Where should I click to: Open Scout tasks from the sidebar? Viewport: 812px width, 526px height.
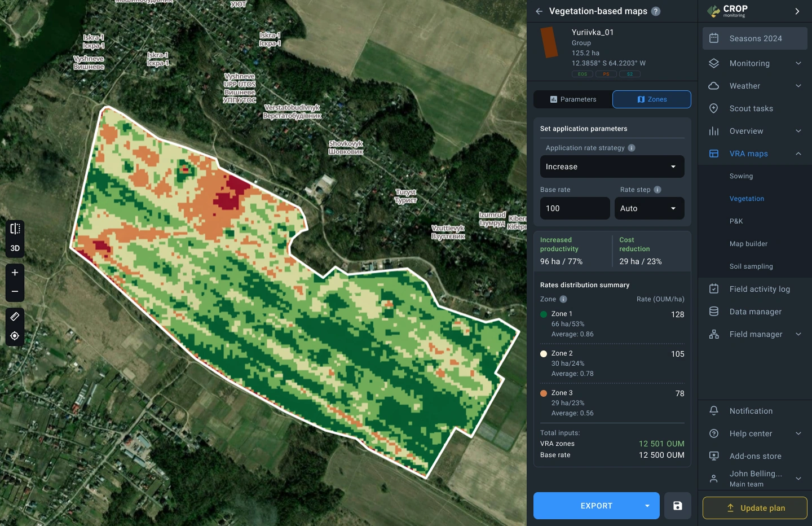pyautogui.click(x=751, y=108)
